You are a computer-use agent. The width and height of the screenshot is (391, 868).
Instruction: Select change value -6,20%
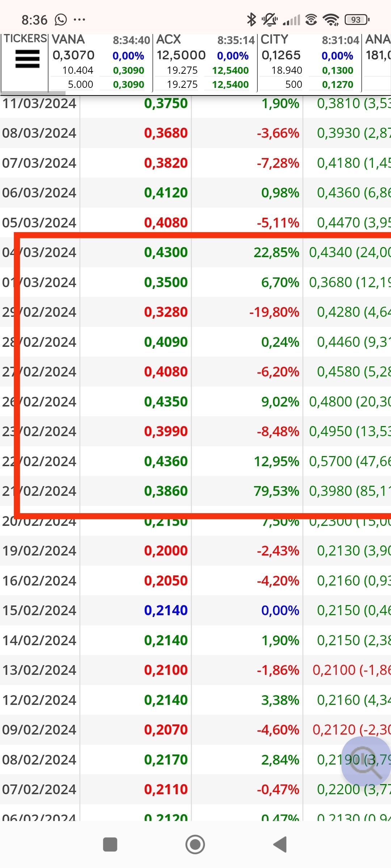click(278, 372)
